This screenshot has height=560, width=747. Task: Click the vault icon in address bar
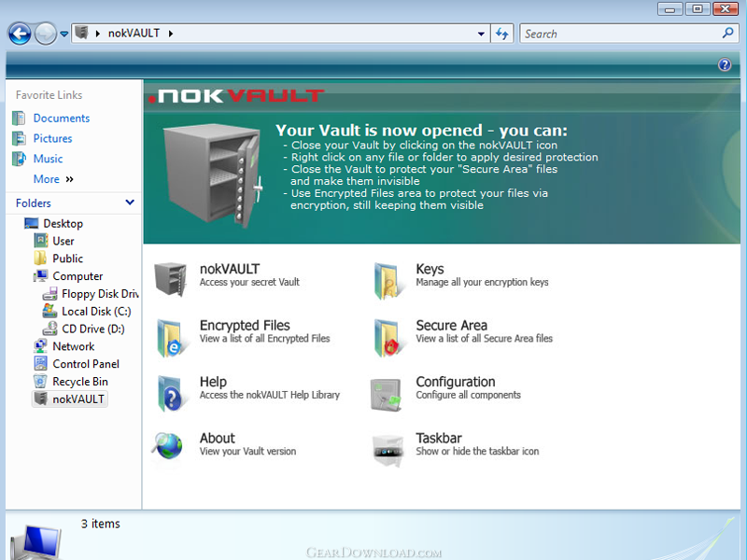point(82,33)
